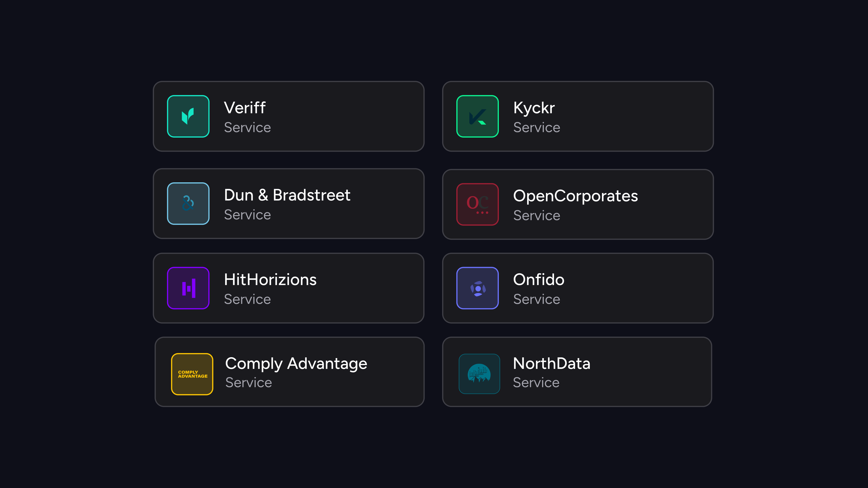Select the OpenCorporates name text
Screen dimensions: 868x488
coord(576,196)
